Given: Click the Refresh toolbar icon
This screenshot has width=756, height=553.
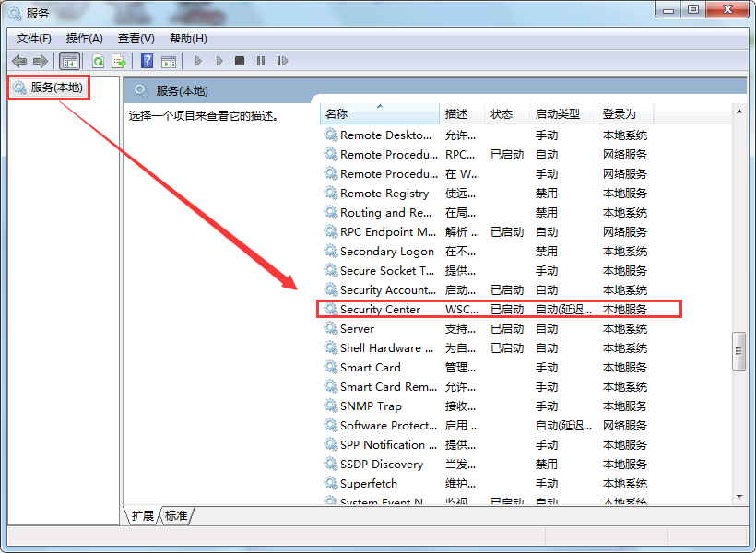Looking at the screenshot, I should 98,61.
